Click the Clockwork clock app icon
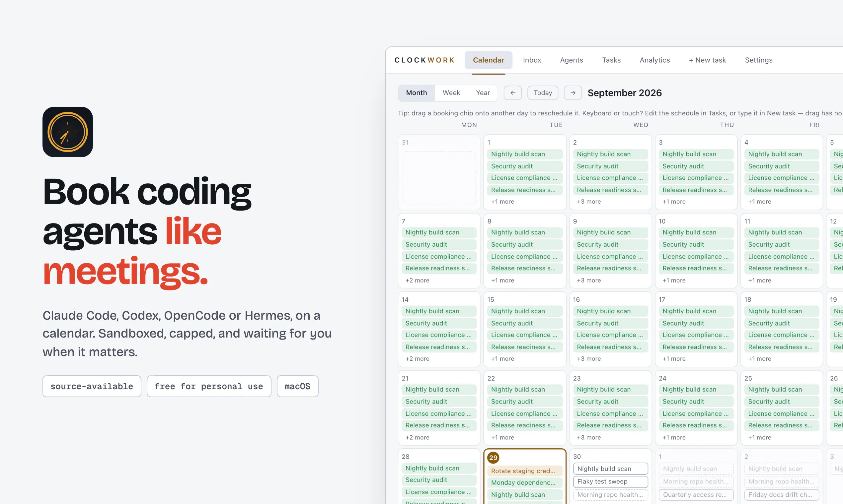Viewport: 843px width, 504px height. (x=68, y=132)
